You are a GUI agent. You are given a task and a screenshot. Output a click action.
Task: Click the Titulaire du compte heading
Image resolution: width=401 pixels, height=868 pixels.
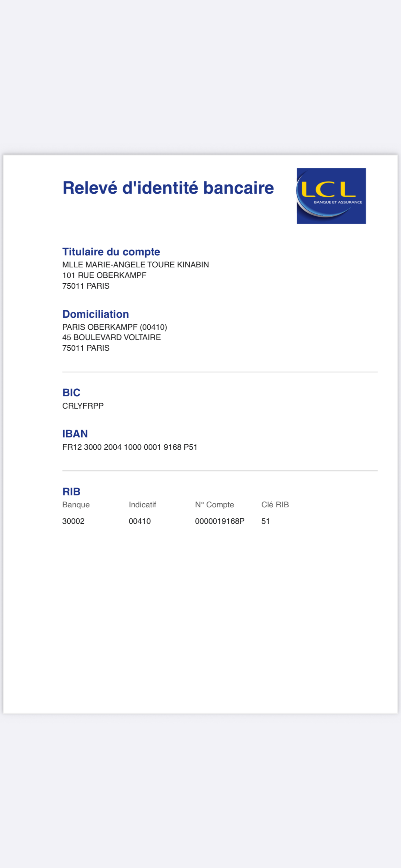(x=111, y=252)
